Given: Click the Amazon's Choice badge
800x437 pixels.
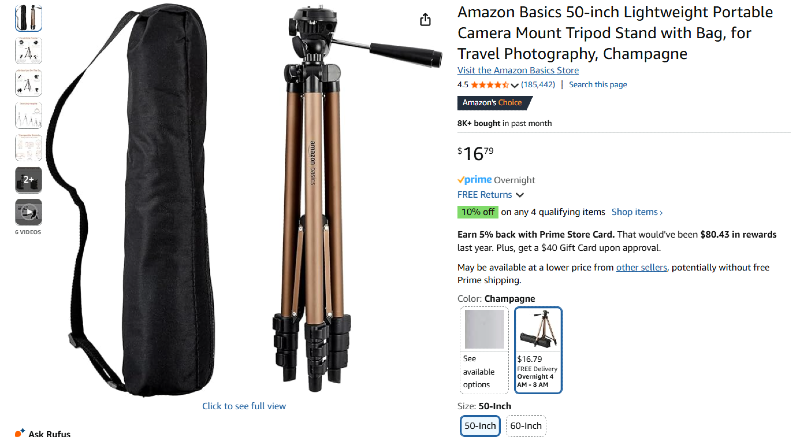Looking at the screenshot, I should (490, 102).
